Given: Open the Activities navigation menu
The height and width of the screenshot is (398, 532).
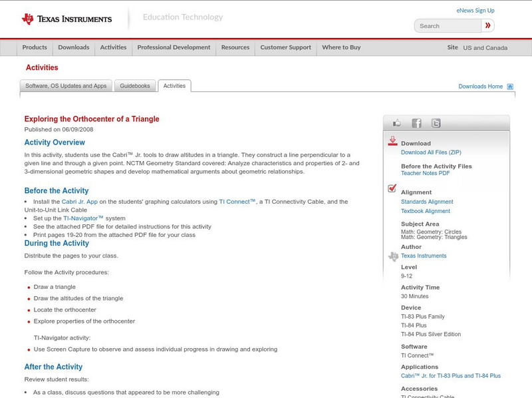Looking at the screenshot, I should 113,47.
